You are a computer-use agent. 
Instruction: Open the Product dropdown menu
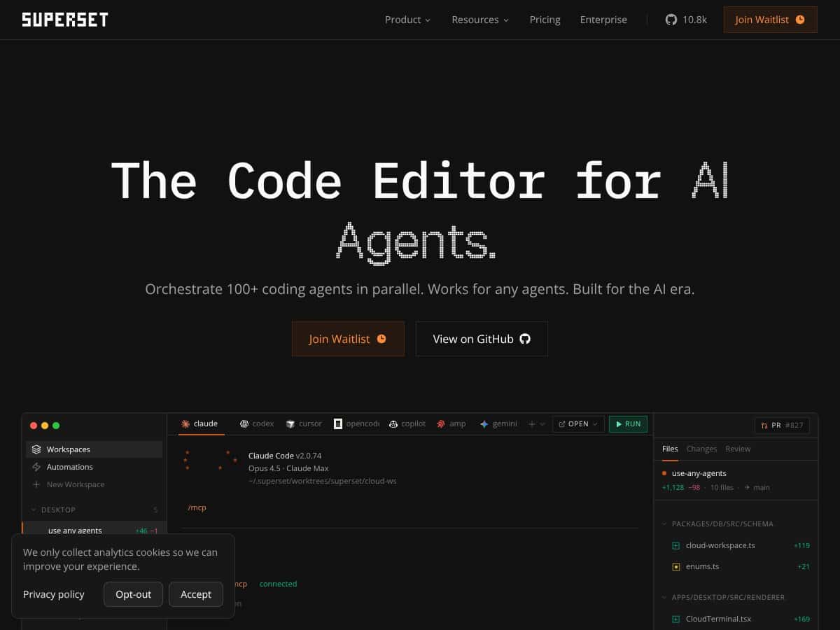click(x=408, y=20)
